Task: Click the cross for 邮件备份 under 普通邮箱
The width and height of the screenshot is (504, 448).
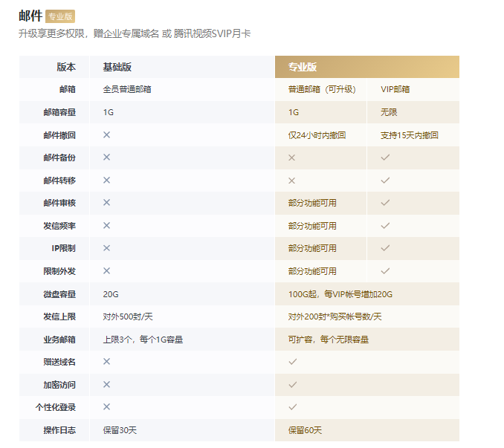Action: coord(292,158)
